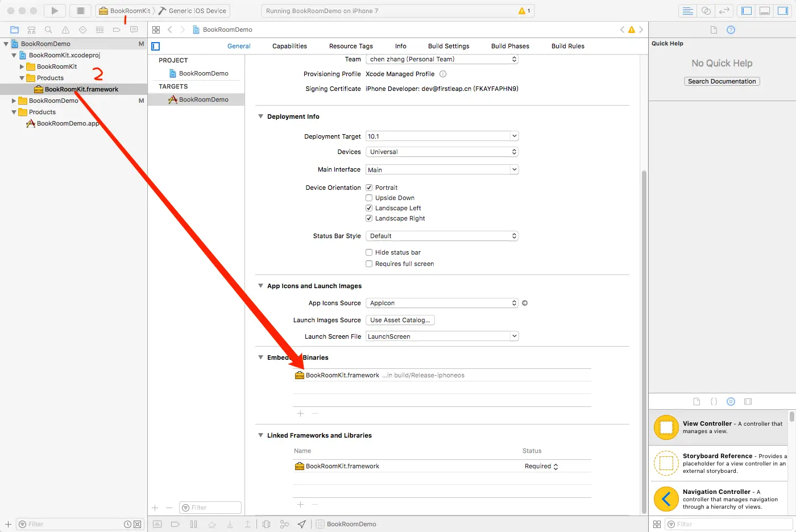
Task: Toggle the Portrait orientation checkbox
Action: click(x=369, y=188)
